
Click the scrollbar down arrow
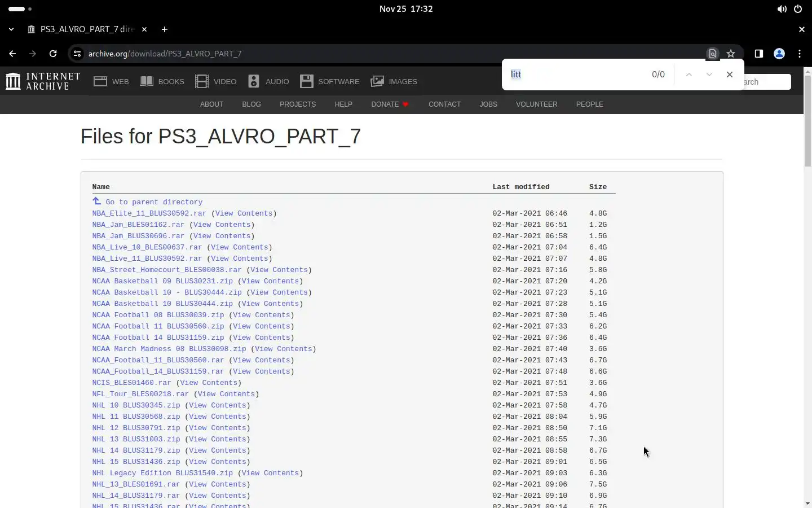tap(807, 503)
